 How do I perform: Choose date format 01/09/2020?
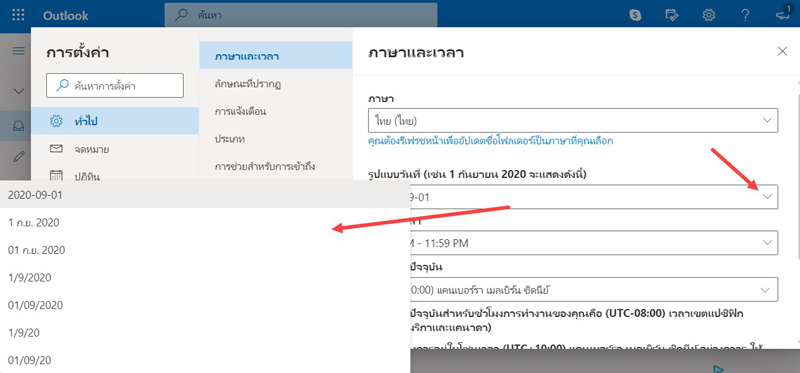tap(205, 305)
